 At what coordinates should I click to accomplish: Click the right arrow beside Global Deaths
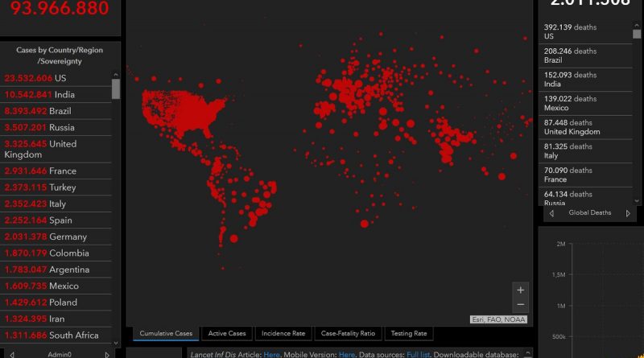click(x=630, y=213)
